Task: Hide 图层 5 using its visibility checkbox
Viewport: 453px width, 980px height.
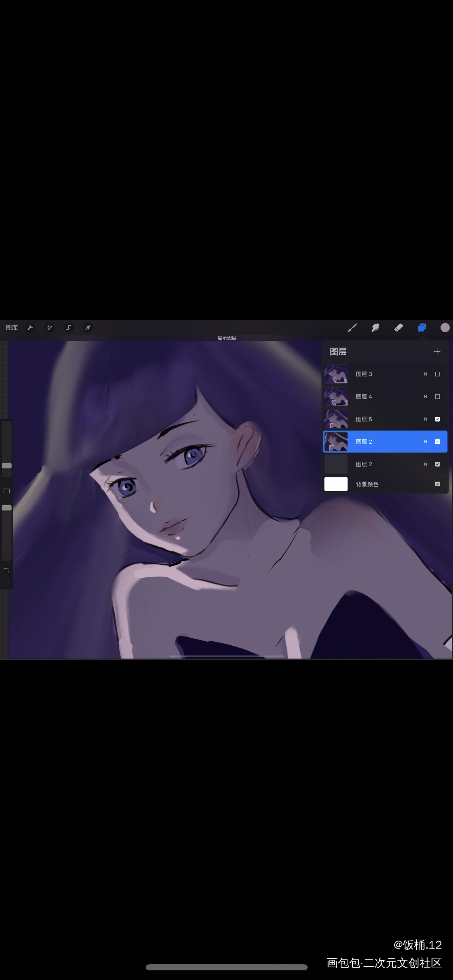Action: click(x=437, y=419)
